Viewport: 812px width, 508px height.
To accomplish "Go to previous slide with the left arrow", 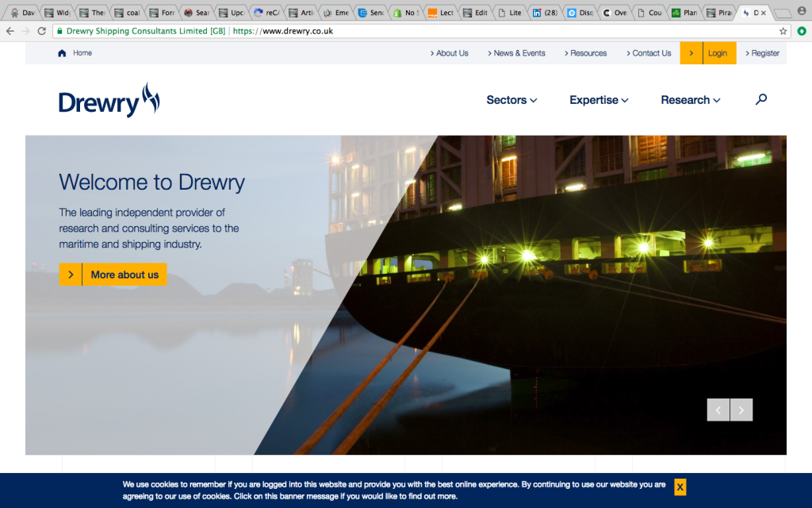I will coord(718,410).
